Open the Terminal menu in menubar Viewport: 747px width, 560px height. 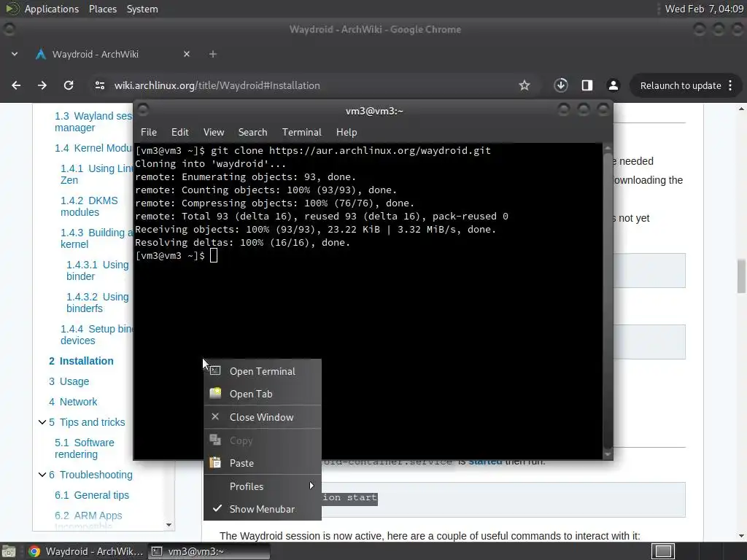coord(301,132)
